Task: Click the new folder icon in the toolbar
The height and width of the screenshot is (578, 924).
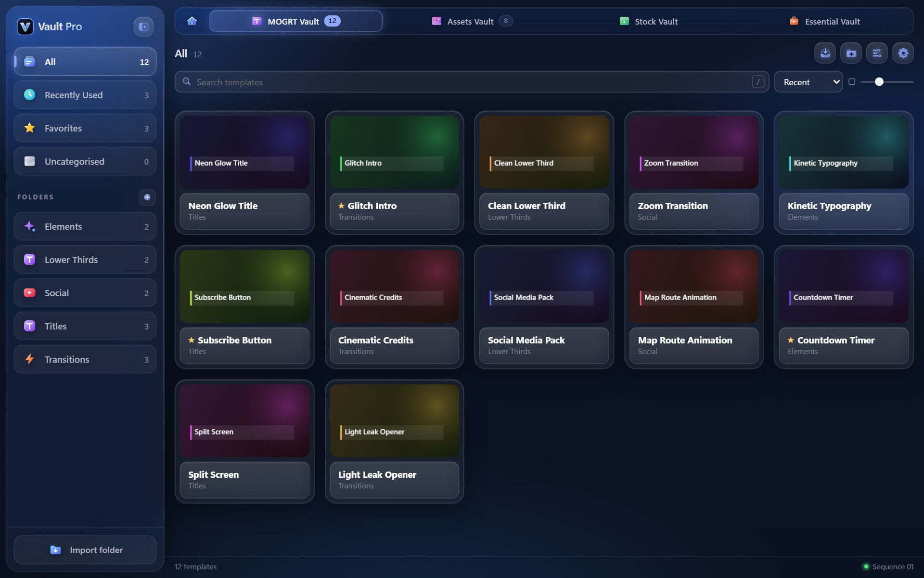Action: [x=851, y=53]
